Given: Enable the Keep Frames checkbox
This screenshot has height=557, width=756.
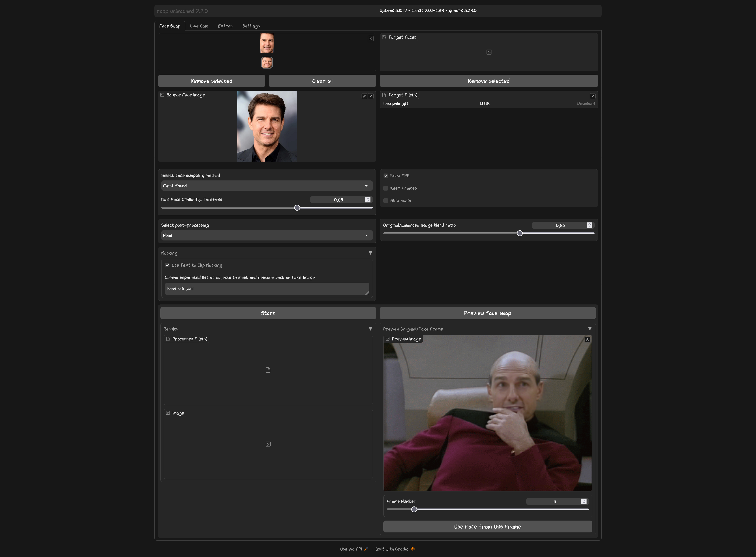Looking at the screenshot, I should pos(386,188).
